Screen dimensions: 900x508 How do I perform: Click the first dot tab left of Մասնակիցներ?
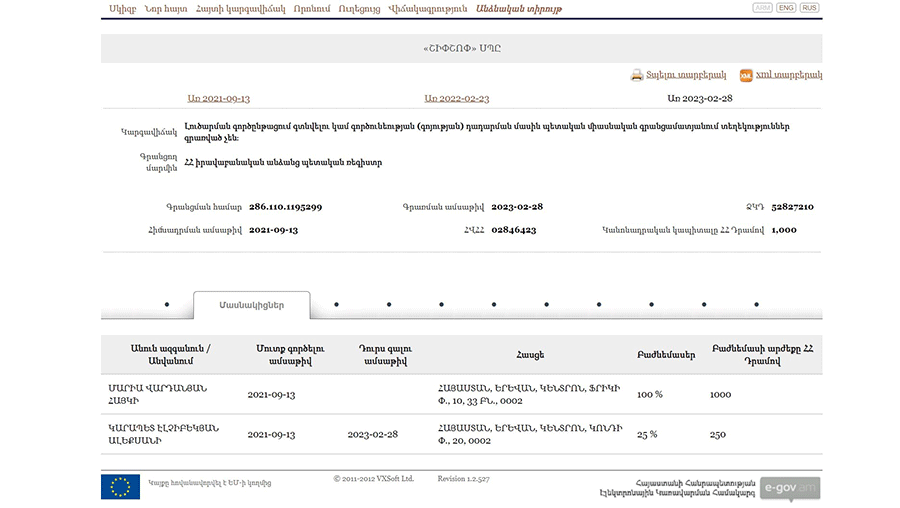pyautogui.click(x=166, y=305)
